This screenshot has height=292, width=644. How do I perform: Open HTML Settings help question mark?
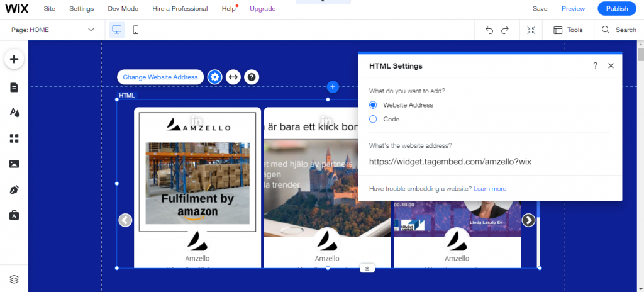click(595, 66)
